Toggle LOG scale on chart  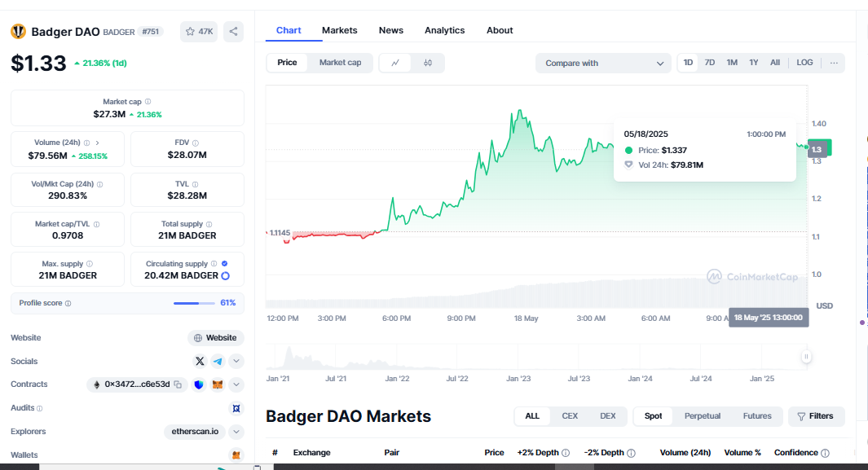click(805, 63)
